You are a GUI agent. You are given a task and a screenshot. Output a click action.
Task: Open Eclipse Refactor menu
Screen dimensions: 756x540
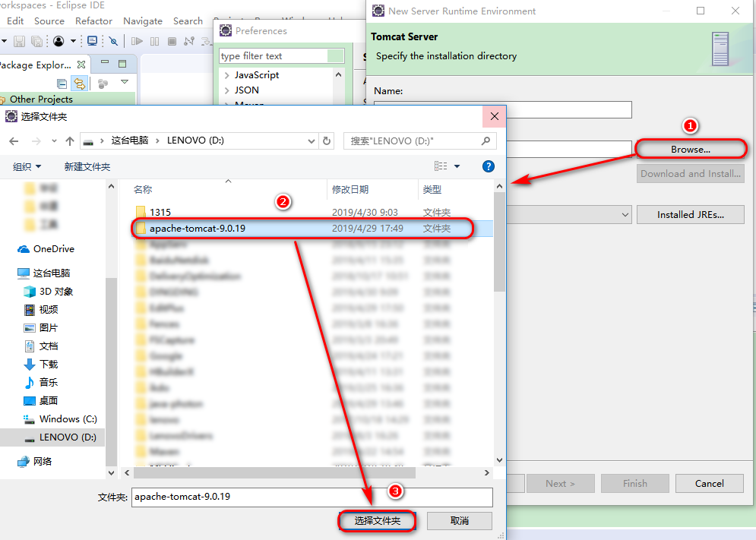[x=93, y=21]
